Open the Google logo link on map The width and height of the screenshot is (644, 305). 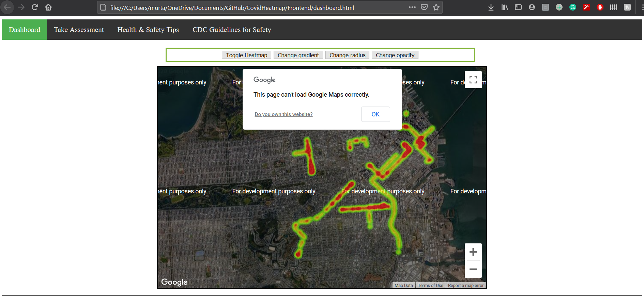pos(174,282)
